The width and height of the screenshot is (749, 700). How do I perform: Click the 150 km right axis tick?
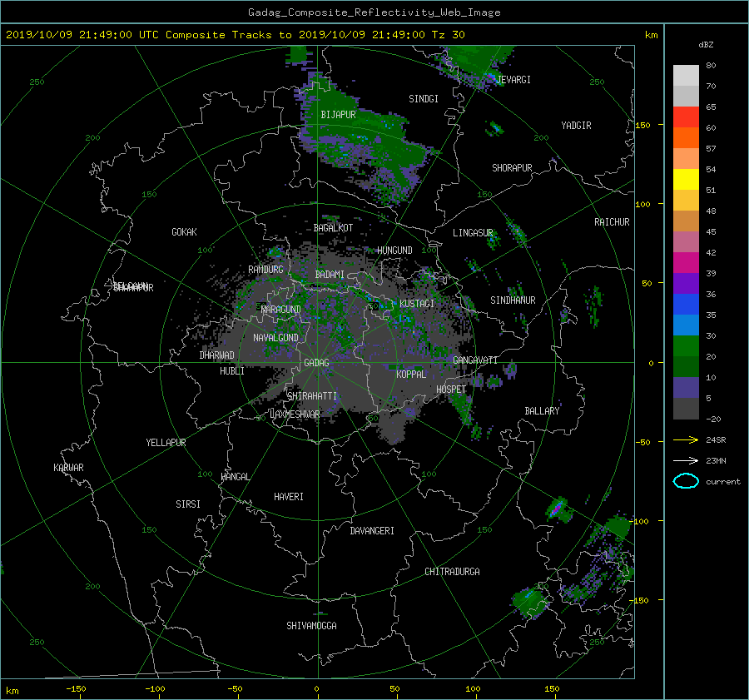[643, 125]
